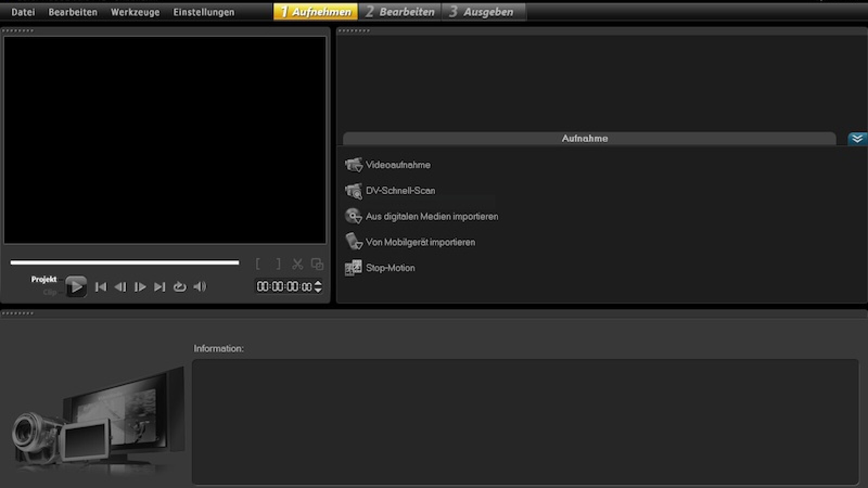This screenshot has width=868, height=488.
Task: Switch preview mode to Clip
Action: click(49, 292)
